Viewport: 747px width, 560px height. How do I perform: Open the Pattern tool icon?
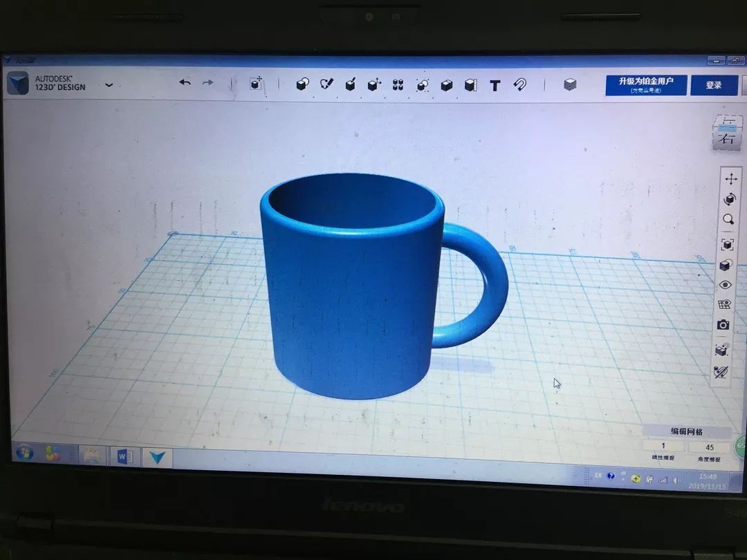pos(398,84)
